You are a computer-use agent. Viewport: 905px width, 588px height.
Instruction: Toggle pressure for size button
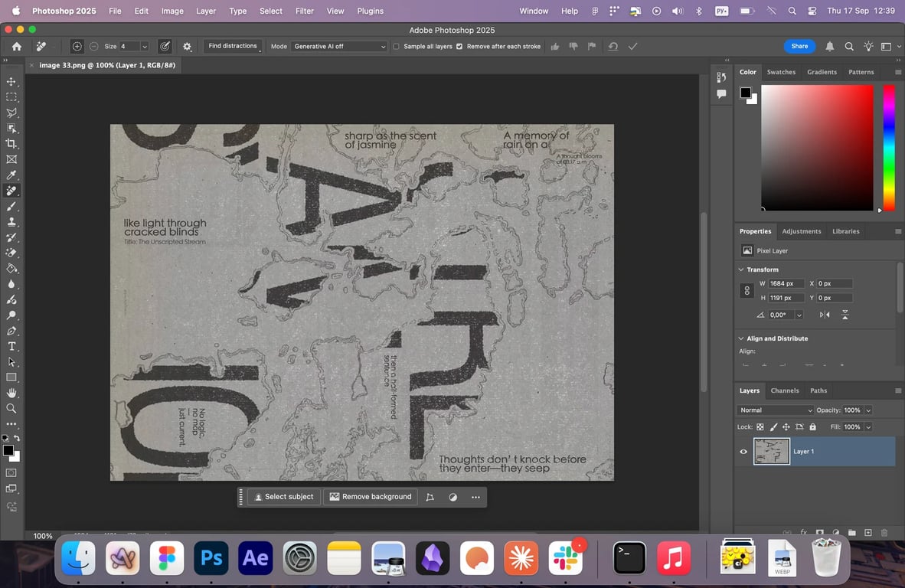pos(165,47)
